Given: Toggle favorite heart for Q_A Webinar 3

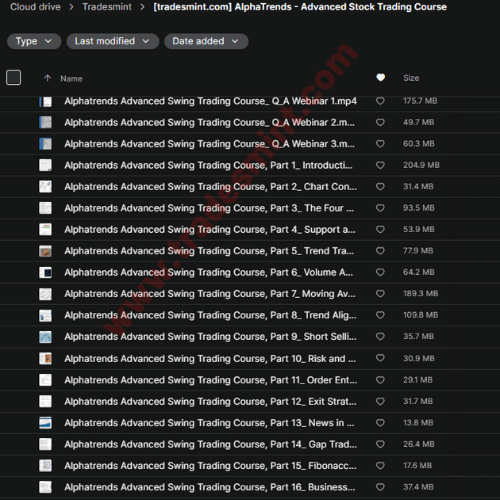Looking at the screenshot, I should (380, 144).
